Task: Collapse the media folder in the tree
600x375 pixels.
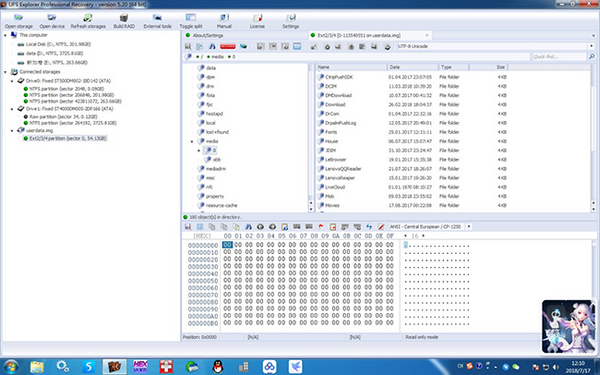Action: [x=192, y=142]
